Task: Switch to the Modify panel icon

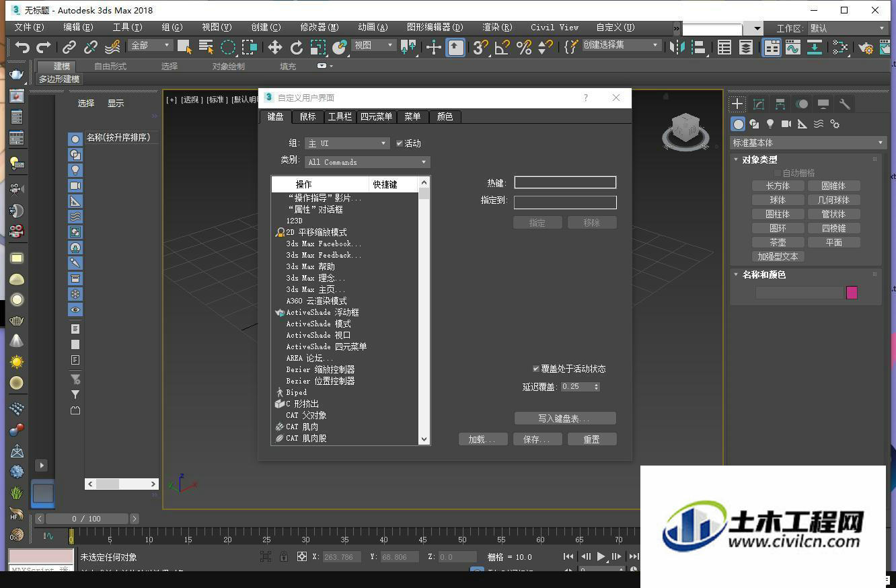Action: coord(759,104)
